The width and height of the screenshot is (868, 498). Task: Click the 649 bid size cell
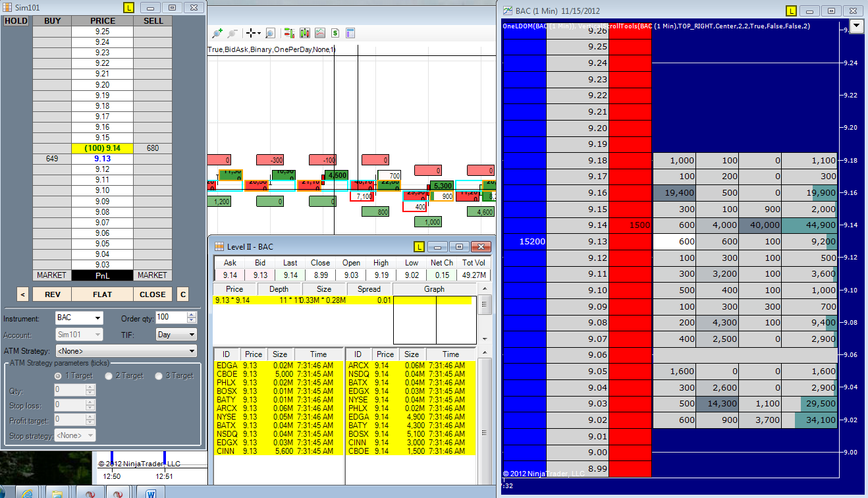coord(52,159)
